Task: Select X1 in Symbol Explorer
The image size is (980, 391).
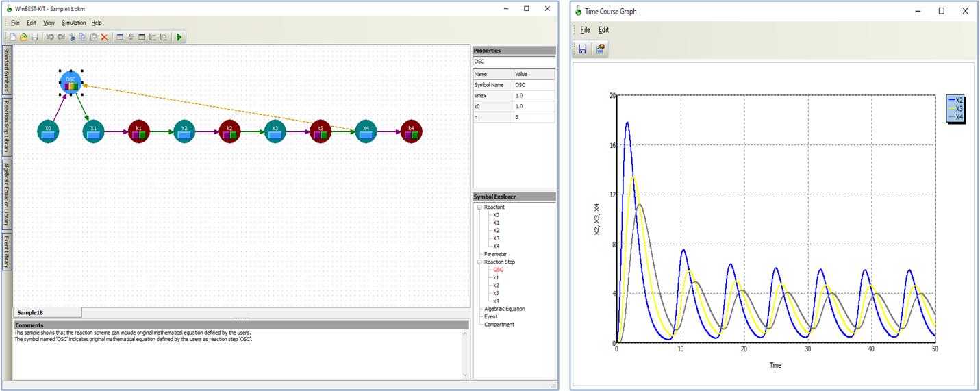Action: [497, 223]
